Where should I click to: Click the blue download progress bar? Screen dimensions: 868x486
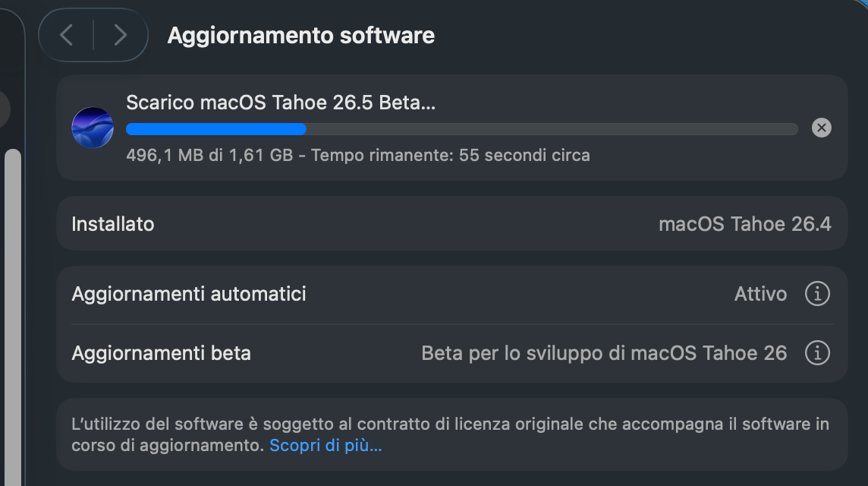tap(216, 129)
